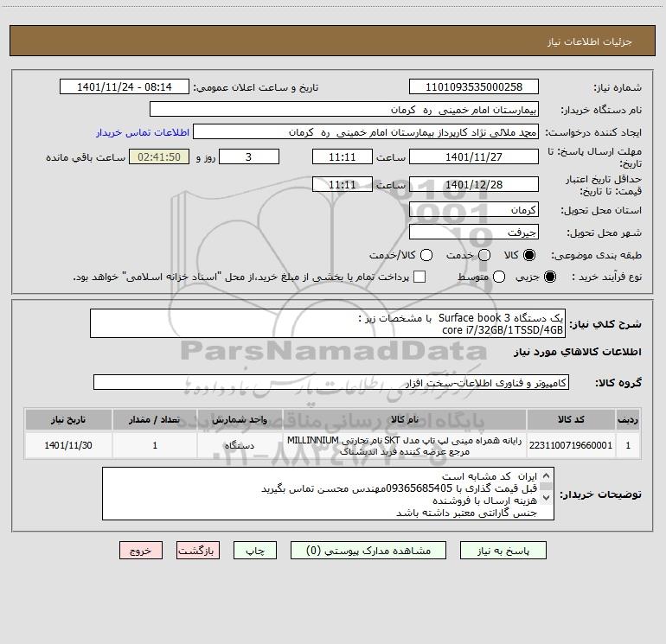The width and height of the screenshot is (666, 644).
Task: Select the جزیی purchase type radio
Action: [x=550, y=277]
